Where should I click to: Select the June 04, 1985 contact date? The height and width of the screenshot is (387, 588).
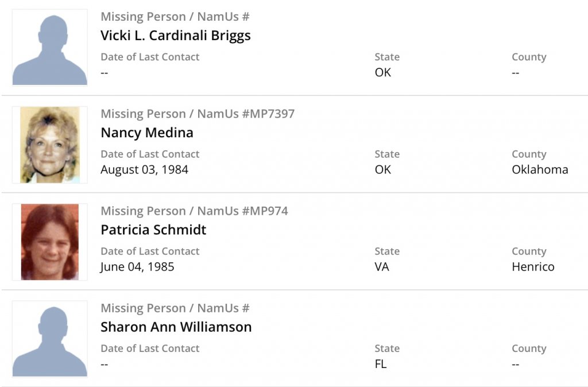[137, 266]
